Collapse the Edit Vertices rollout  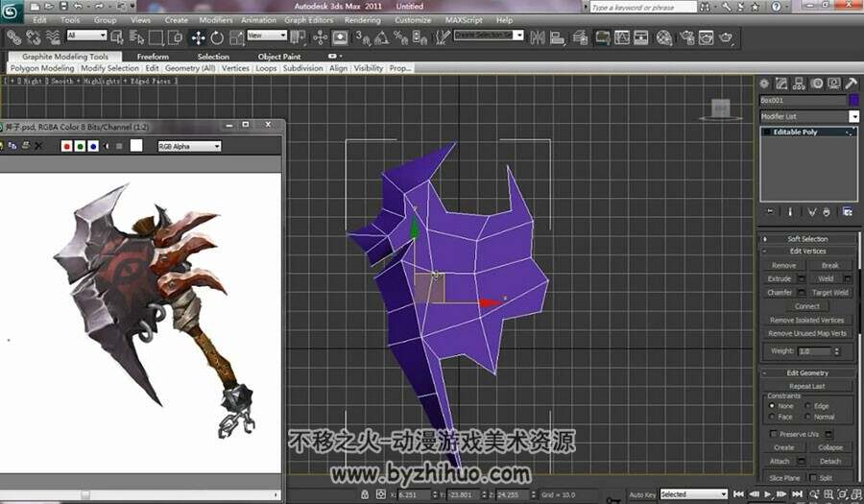click(807, 251)
